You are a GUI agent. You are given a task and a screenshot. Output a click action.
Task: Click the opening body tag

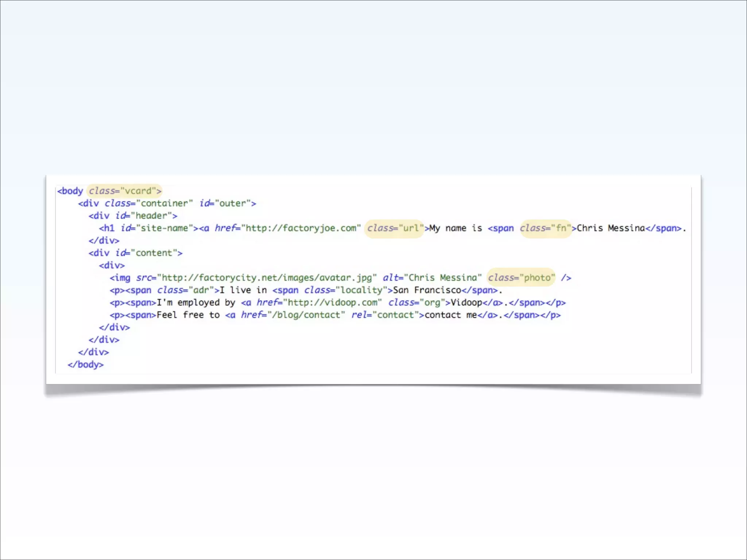coord(70,191)
